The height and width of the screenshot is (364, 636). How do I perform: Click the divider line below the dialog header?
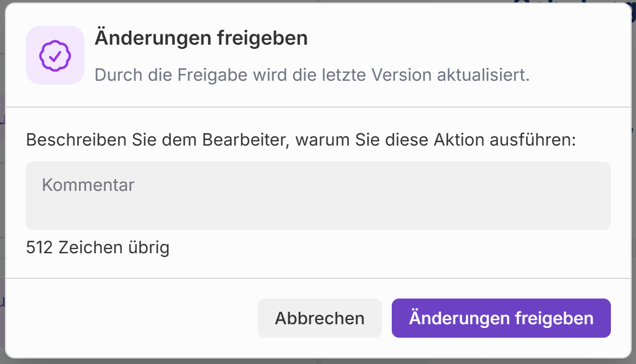[318, 107]
